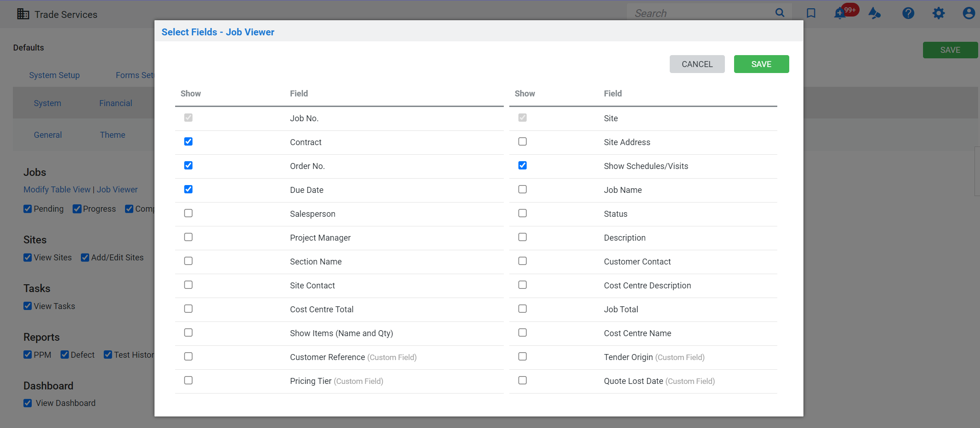
Task: Uncheck the Due Date field checkbox
Action: coord(188,189)
